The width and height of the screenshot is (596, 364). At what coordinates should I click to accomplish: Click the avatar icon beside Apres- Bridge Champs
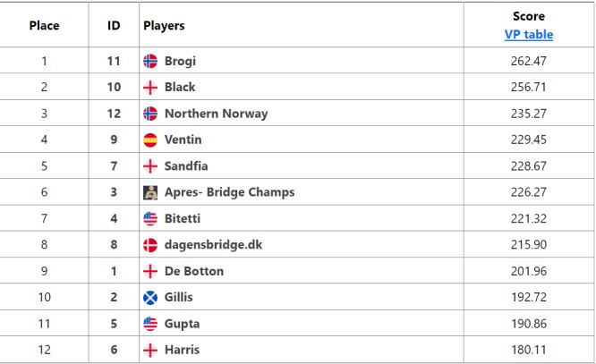150,192
